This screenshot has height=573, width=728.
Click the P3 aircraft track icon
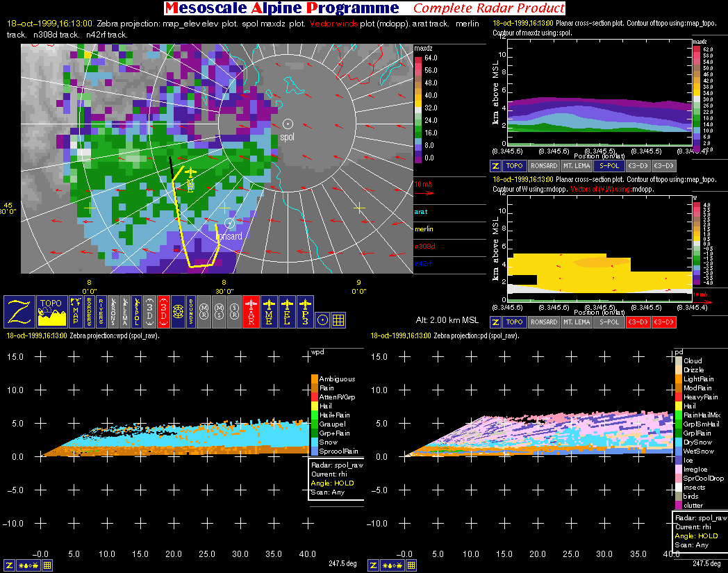pyautogui.click(x=305, y=311)
